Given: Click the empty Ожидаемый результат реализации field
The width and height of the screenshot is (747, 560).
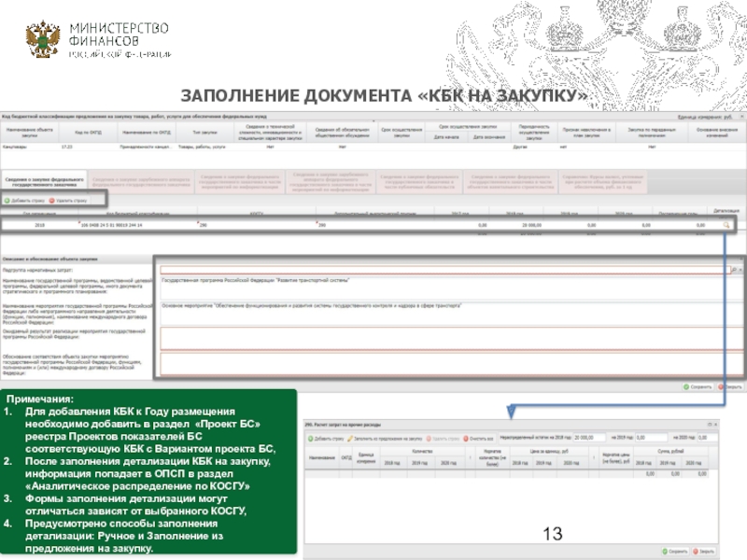Looking at the screenshot, I should [451, 338].
